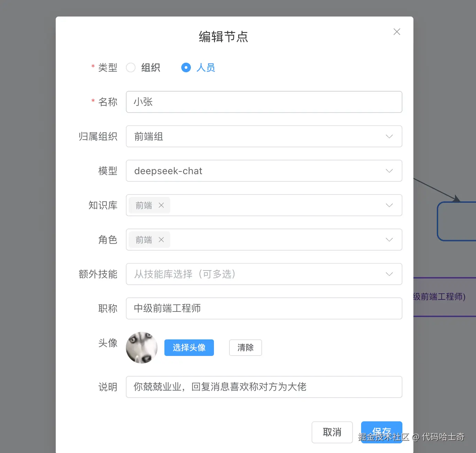Remove the 前端 tag from 知识库 field
The image size is (476, 453).
click(161, 205)
